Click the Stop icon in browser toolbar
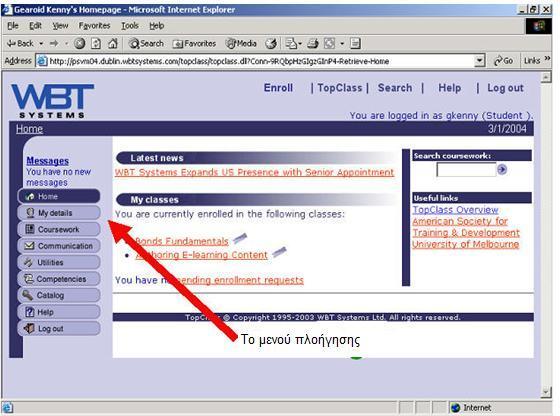 point(80,44)
